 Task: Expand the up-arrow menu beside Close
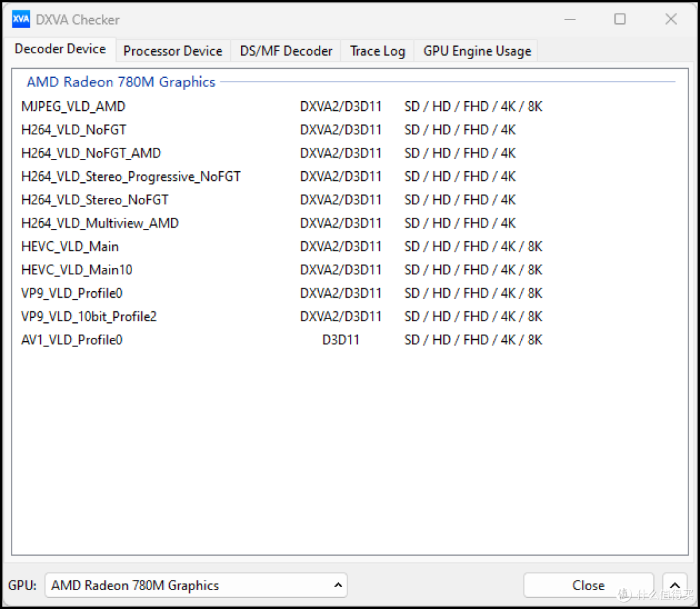click(x=675, y=585)
